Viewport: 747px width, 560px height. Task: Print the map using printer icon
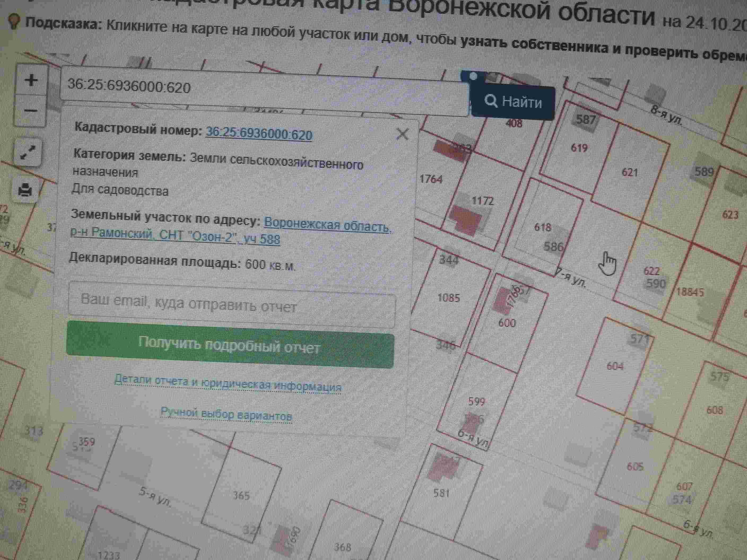(x=26, y=190)
